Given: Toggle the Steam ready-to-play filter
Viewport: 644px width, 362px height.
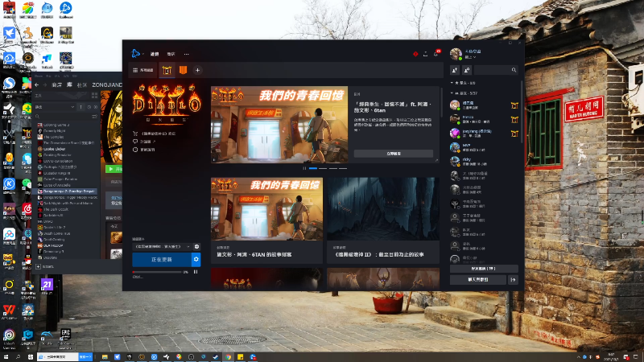Looking at the screenshot, I should point(96,107).
